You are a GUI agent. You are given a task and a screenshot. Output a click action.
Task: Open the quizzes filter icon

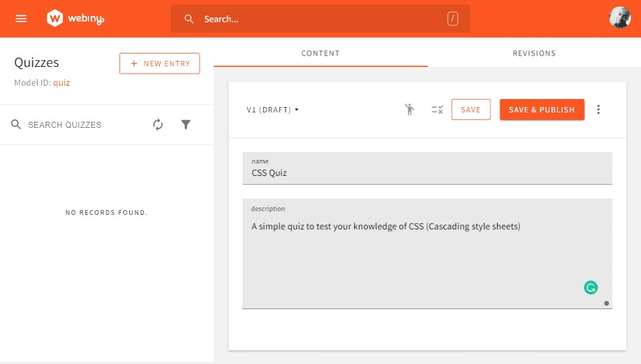(186, 124)
